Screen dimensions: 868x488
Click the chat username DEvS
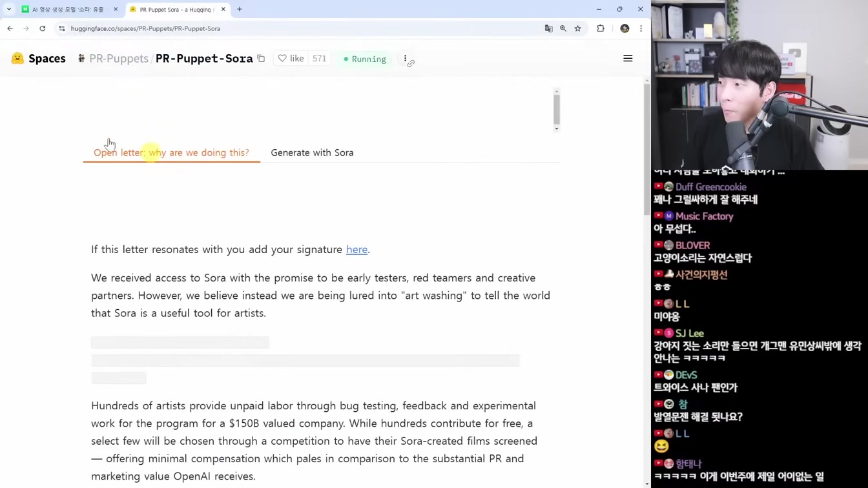point(687,375)
